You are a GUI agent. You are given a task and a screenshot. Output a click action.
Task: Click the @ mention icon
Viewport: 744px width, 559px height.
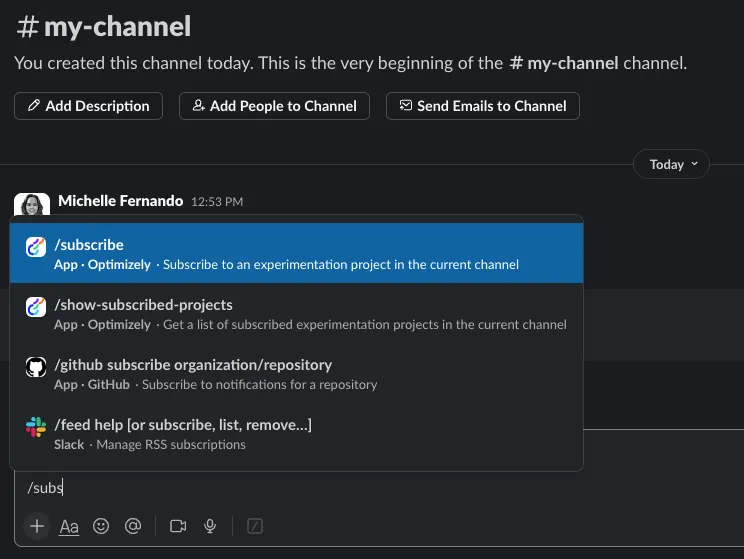(x=133, y=526)
